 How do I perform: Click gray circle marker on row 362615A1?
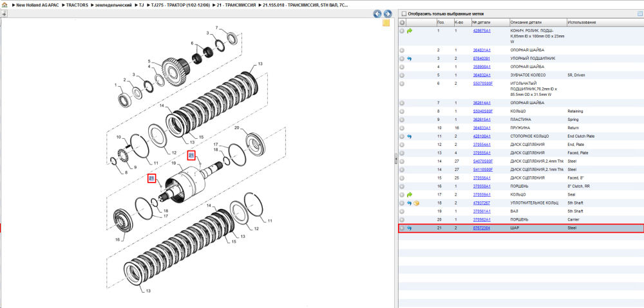click(x=402, y=120)
